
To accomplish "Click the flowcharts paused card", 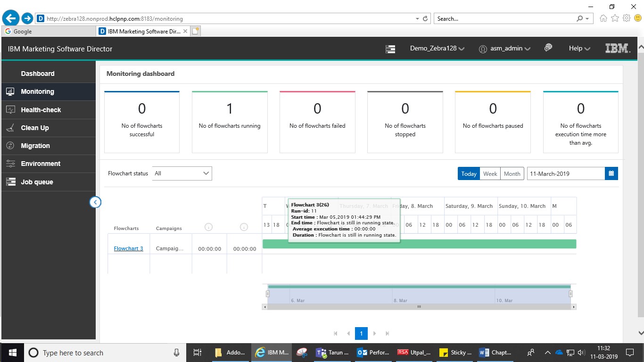I will tap(493, 122).
